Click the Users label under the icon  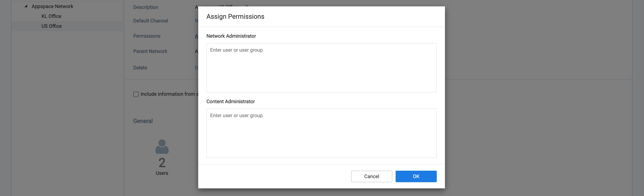[162, 173]
